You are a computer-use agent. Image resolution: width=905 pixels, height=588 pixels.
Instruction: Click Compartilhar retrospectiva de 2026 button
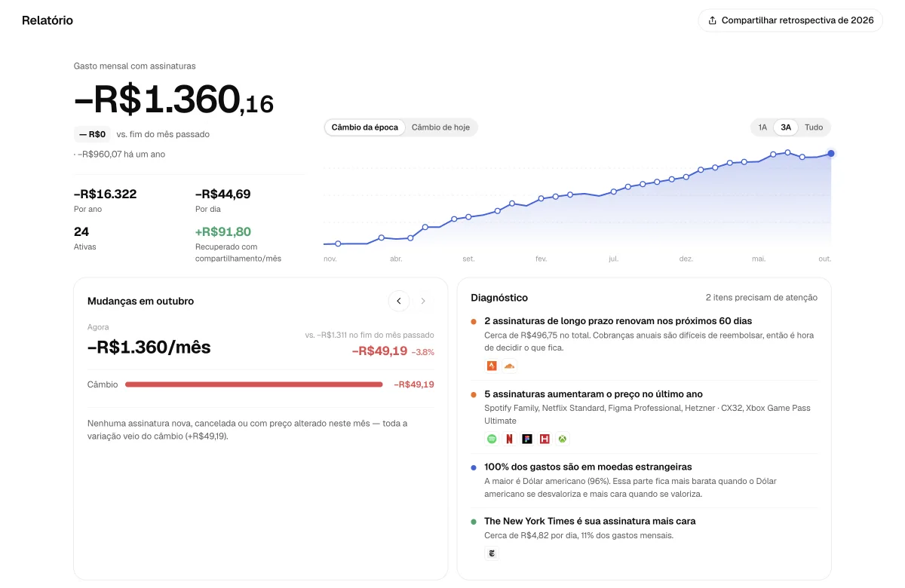pyautogui.click(x=790, y=20)
